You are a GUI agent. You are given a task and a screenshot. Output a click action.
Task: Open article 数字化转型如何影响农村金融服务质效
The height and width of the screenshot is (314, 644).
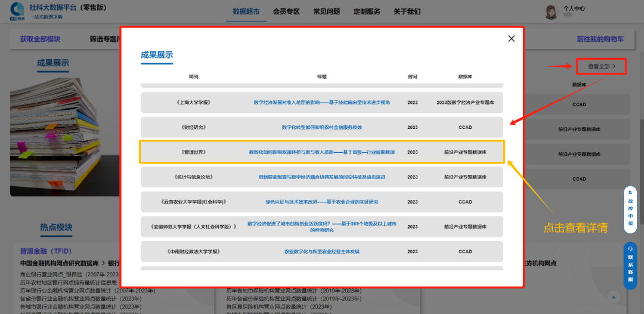point(321,127)
